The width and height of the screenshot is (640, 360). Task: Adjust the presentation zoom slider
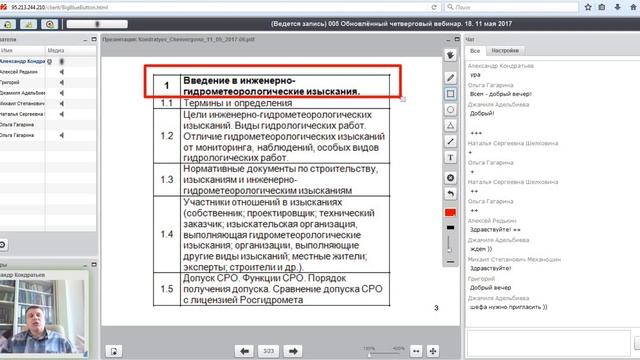coord(383,353)
